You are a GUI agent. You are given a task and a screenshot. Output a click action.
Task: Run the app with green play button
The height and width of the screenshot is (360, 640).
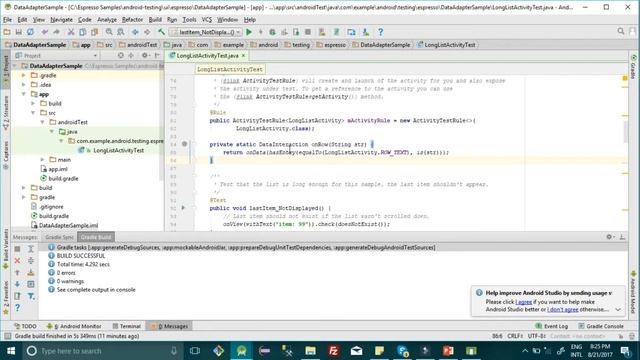tap(249, 32)
